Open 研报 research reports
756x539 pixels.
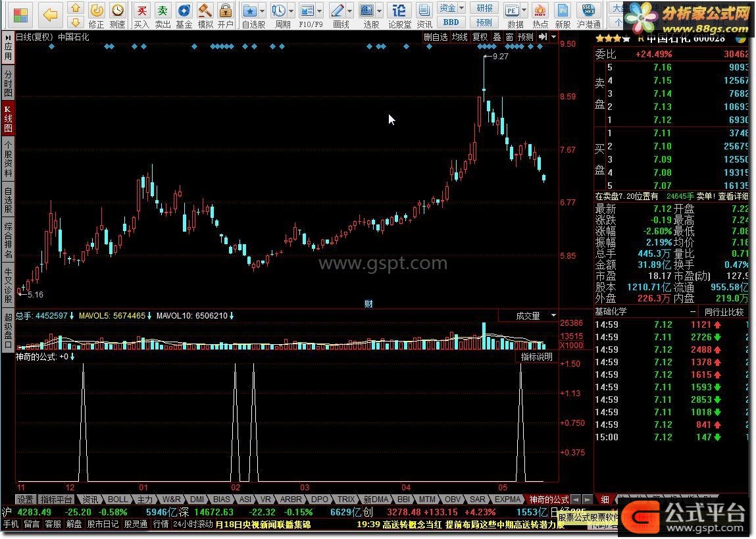[484, 8]
